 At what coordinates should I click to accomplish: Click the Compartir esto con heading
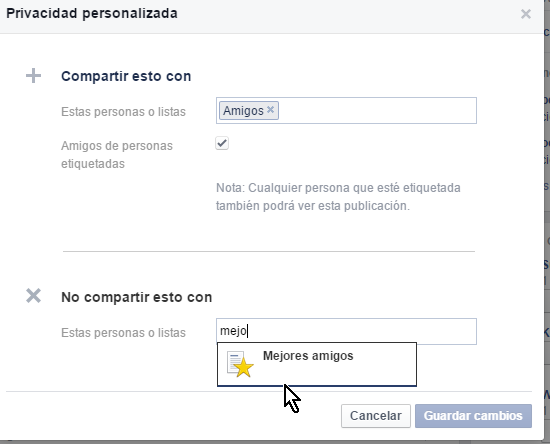(126, 76)
